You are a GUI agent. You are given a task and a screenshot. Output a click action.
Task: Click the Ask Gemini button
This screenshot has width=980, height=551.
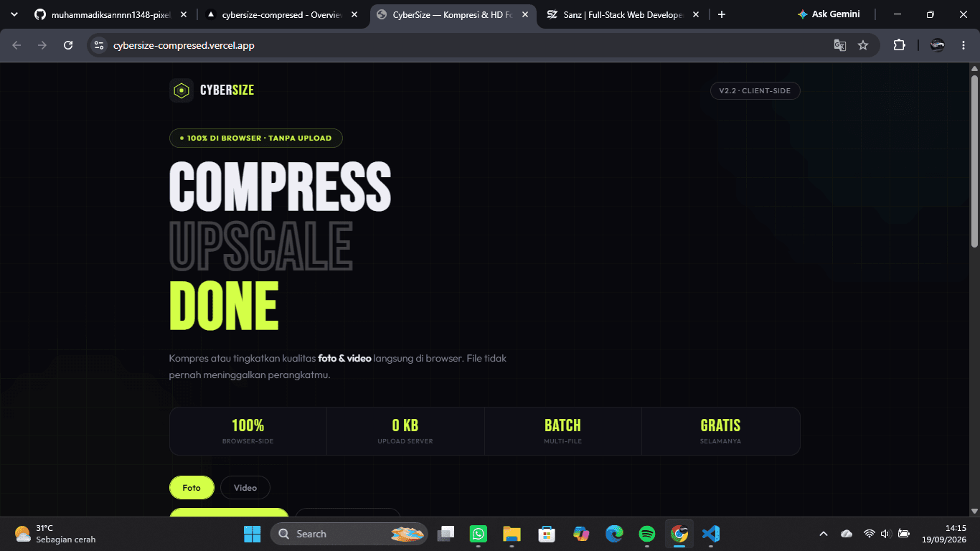coord(829,14)
